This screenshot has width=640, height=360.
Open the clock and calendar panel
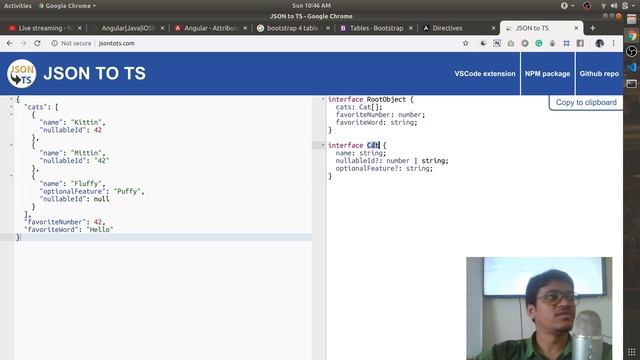click(x=311, y=6)
